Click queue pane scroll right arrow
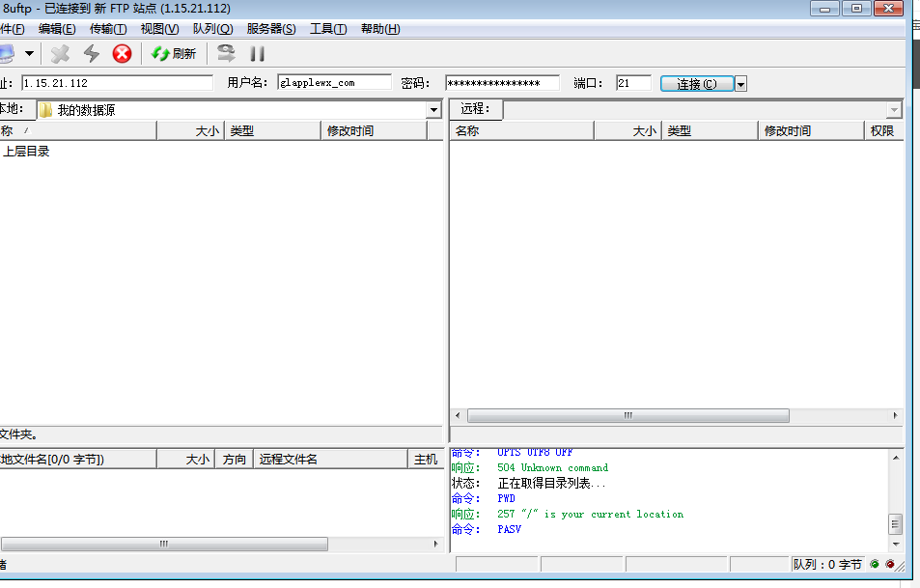The width and height of the screenshot is (920, 588). pyautogui.click(x=435, y=544)
